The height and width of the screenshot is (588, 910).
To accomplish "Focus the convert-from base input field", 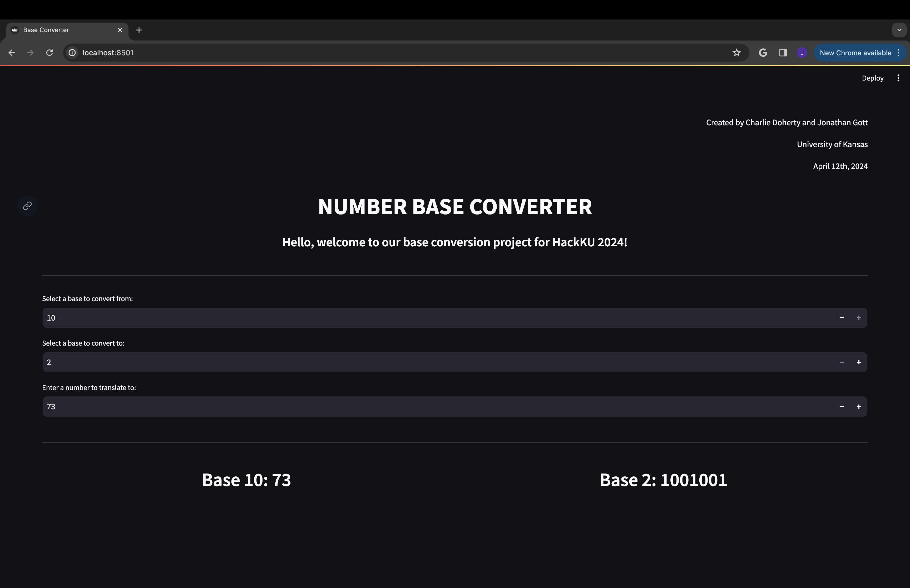I will [420, 318].
